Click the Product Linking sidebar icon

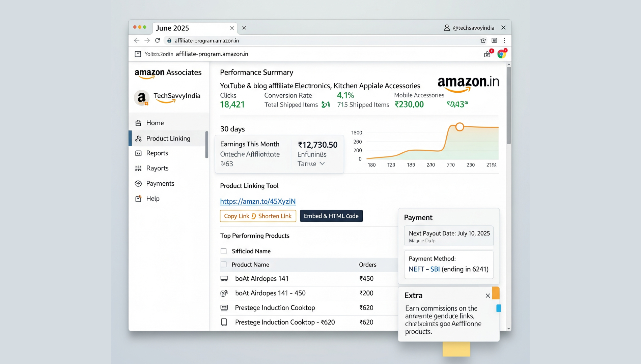pos(138,139)
